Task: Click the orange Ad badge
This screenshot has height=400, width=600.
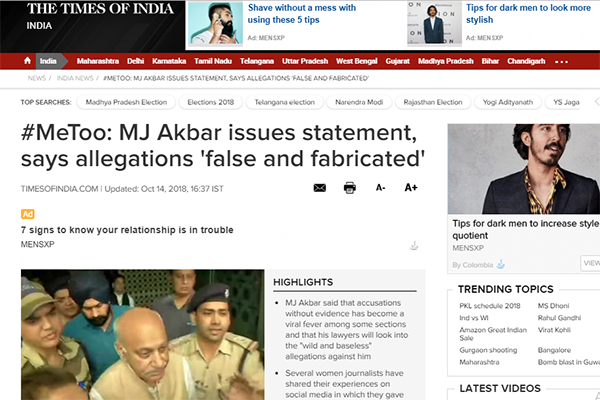Action: tap(28, 214)
